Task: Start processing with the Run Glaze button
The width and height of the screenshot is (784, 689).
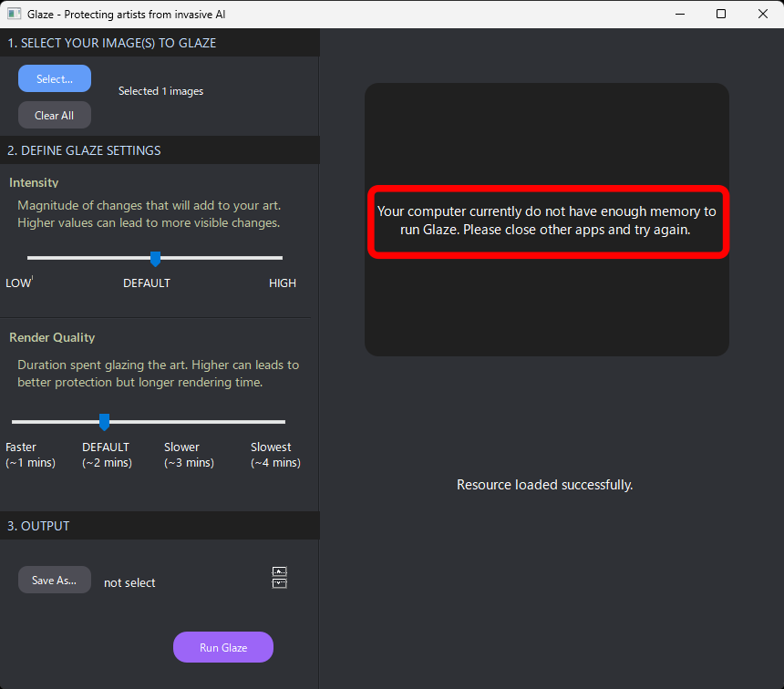Action: point(223,647)
